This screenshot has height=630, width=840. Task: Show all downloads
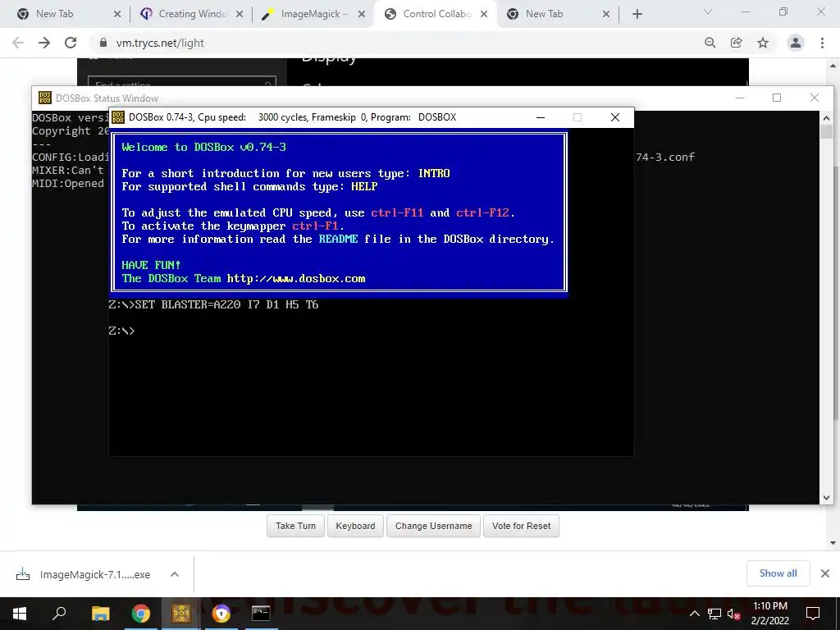point(778,573)
